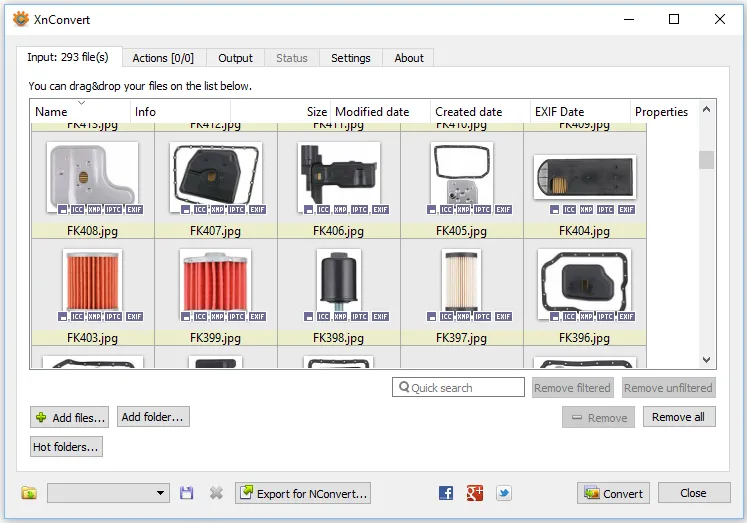747x523 pixels.
Task: Click the Facebook share icon
Action: (446, 493)
